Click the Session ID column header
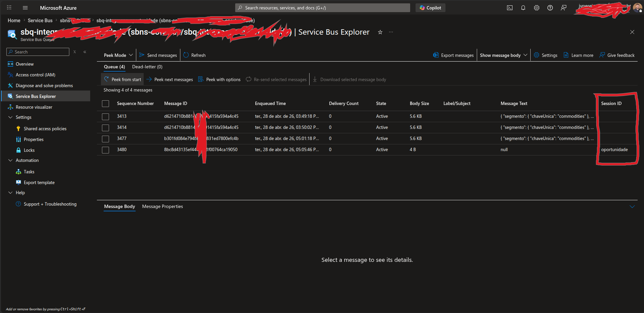644x313 pixels. [x=611, y=104]
